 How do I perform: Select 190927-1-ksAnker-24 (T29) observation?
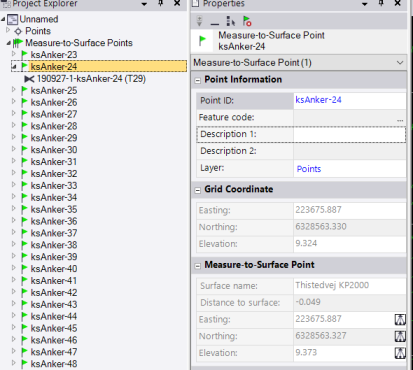coord(91,79)
